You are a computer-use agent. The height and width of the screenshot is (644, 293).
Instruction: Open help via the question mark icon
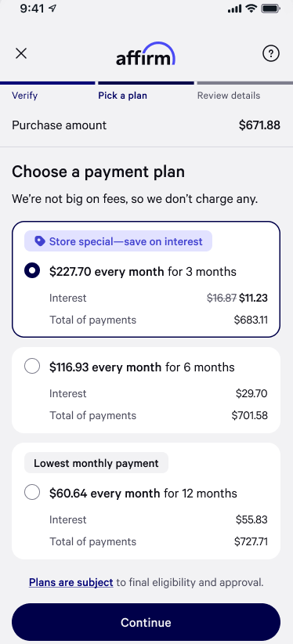tap(271, 53)
